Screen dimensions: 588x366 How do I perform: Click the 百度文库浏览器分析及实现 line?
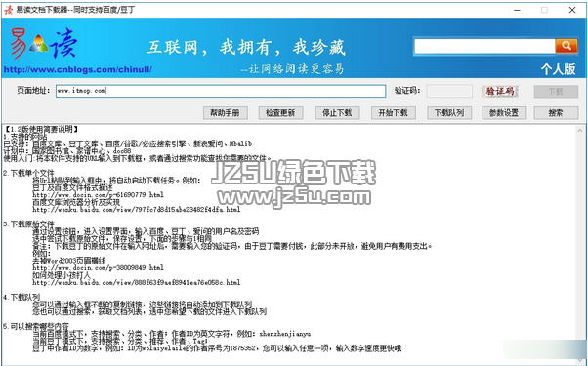76,202
